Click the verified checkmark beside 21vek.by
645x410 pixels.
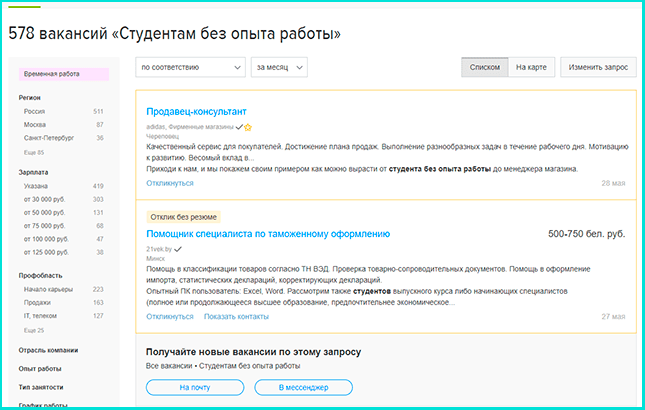(178, 249)
